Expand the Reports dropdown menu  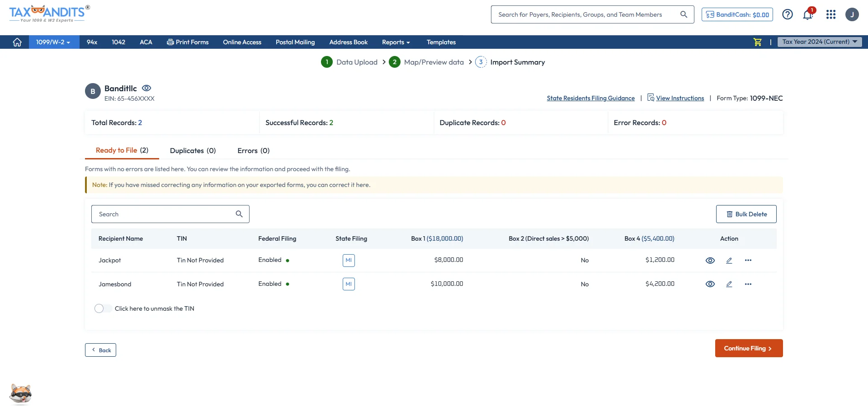(x=396, y=42)
